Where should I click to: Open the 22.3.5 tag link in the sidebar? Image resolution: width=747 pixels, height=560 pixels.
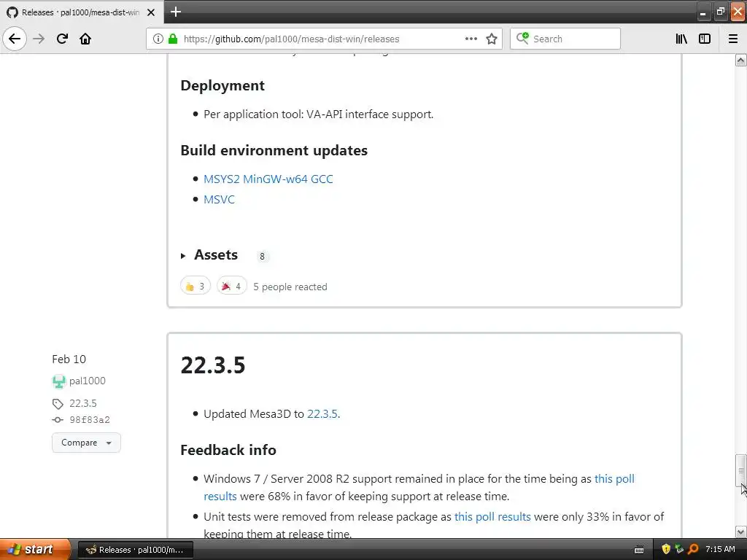coord(83,403)
